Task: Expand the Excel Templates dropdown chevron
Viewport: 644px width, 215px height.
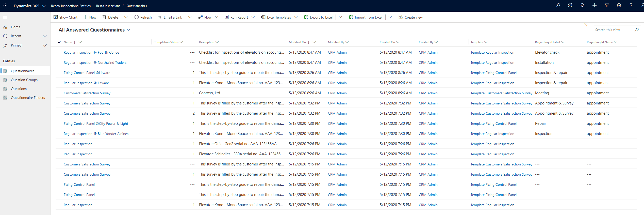Action: coord(296,17)
